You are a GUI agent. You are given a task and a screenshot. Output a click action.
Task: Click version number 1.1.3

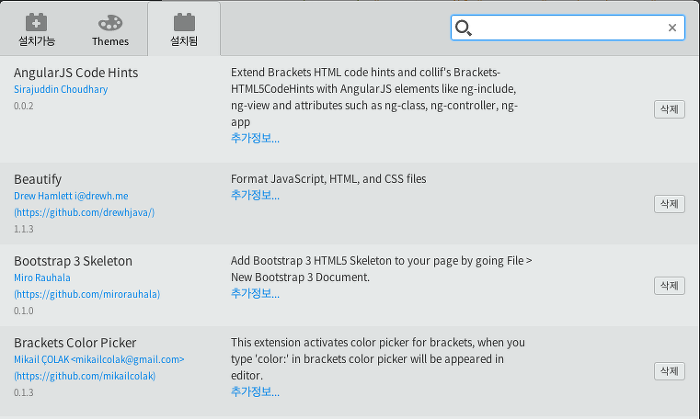[23, 229]
